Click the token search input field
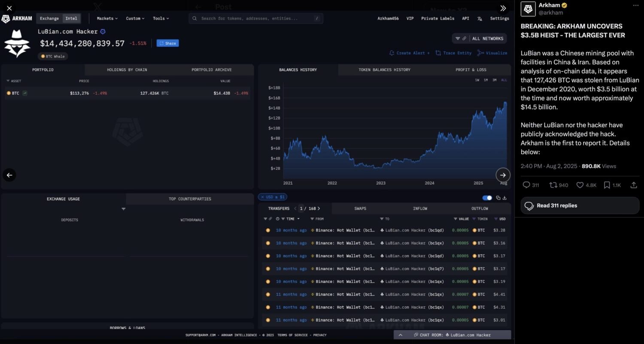The width and height of the screenshot is (644, 344). (x=256, y=18)
